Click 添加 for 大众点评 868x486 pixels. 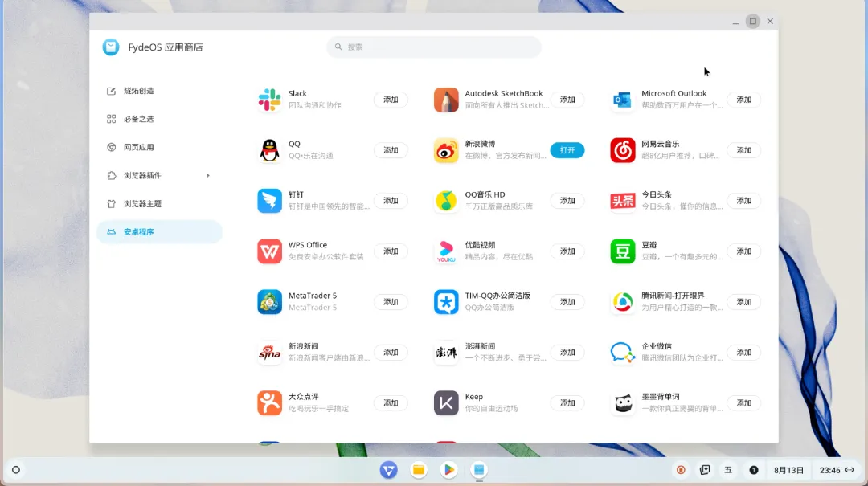[391, 403]
